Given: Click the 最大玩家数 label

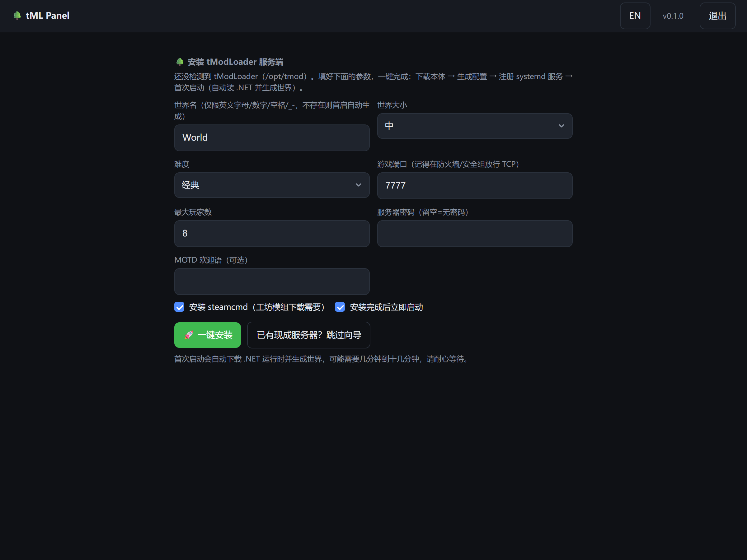Looking at the screenshot, I should tap(193, 212).
